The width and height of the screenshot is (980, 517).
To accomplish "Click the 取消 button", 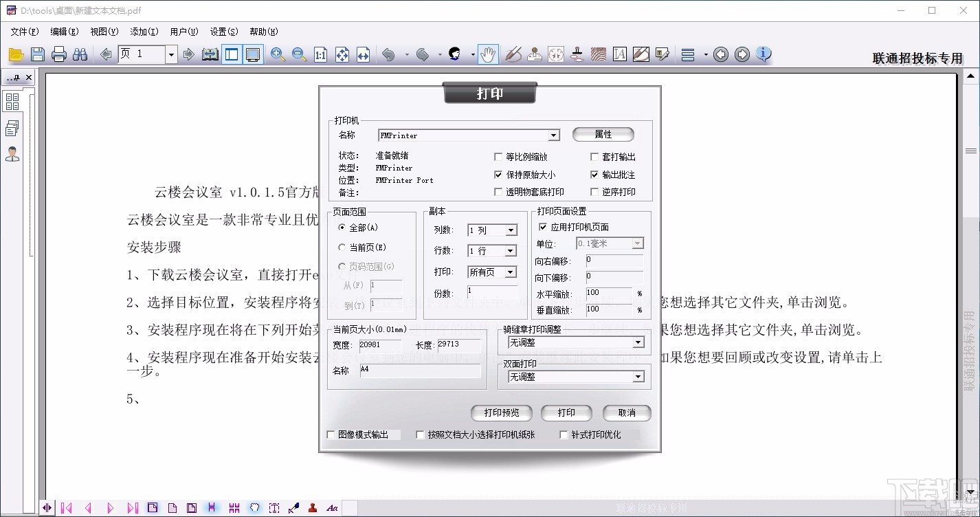I will pos(627,412).
